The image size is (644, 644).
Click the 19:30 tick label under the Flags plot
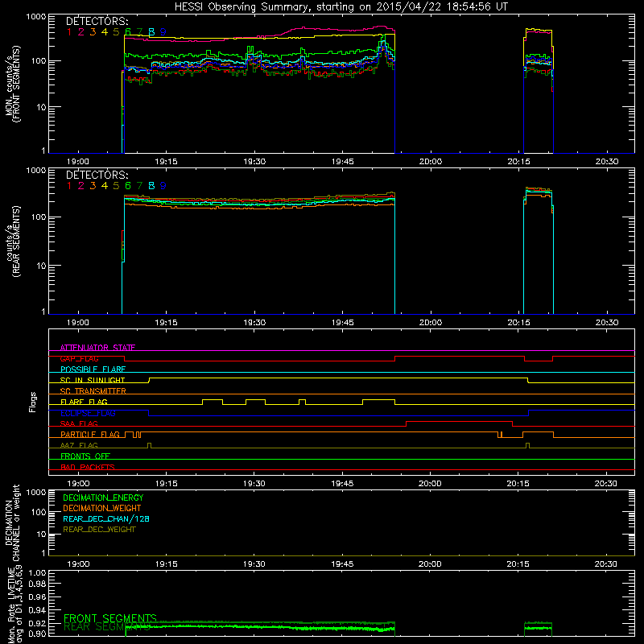(x=254, y=484)
